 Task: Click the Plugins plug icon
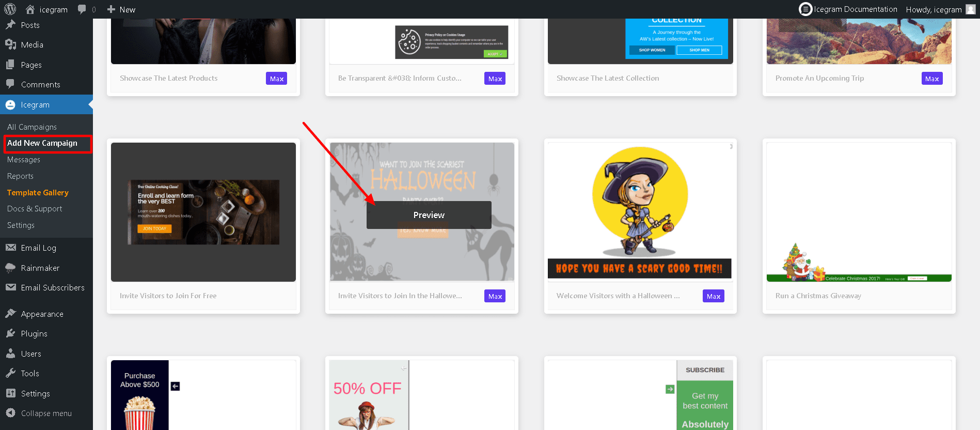click(x=10, y=333)
